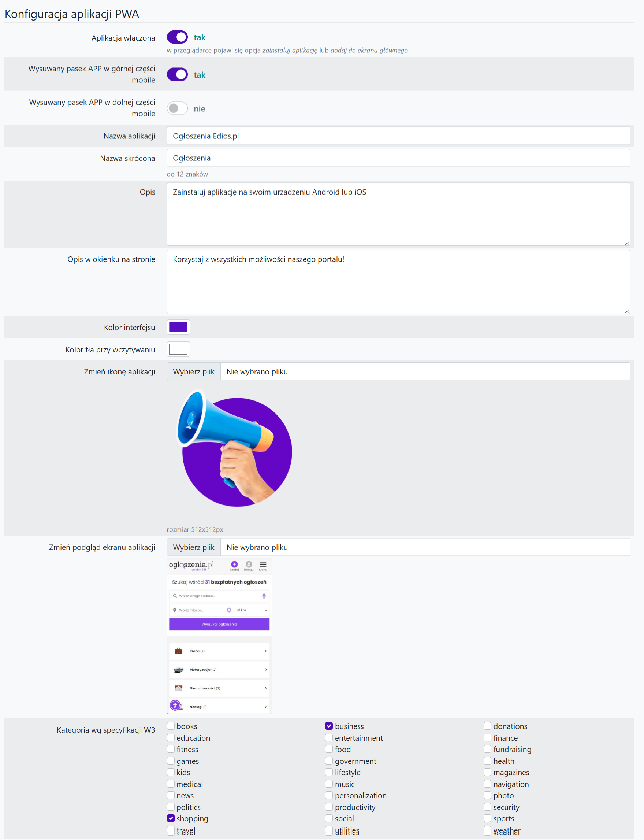Screen dimensions: 644x840
Task: Click the chevron on the Nieruchomości row
Action: click(265, 688)
